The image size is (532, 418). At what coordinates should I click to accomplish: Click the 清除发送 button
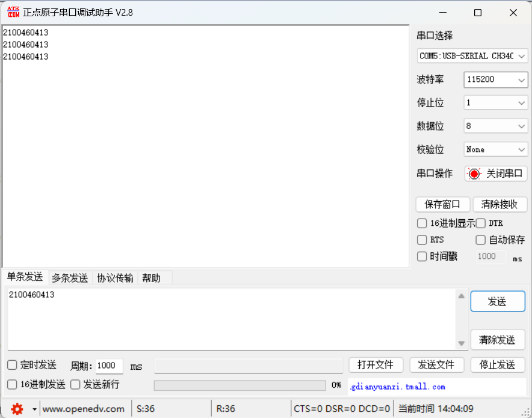coord(498,340)
